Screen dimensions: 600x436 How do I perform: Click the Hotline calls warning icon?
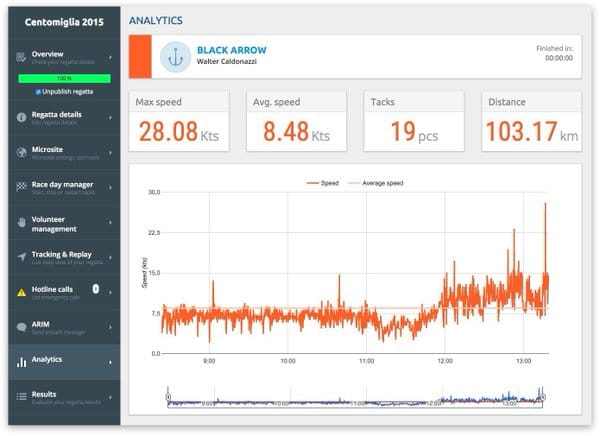pos(21,292)
